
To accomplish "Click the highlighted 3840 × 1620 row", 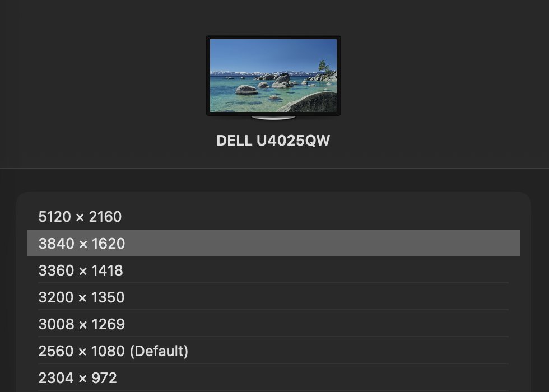I will click(x=82, y=244).
